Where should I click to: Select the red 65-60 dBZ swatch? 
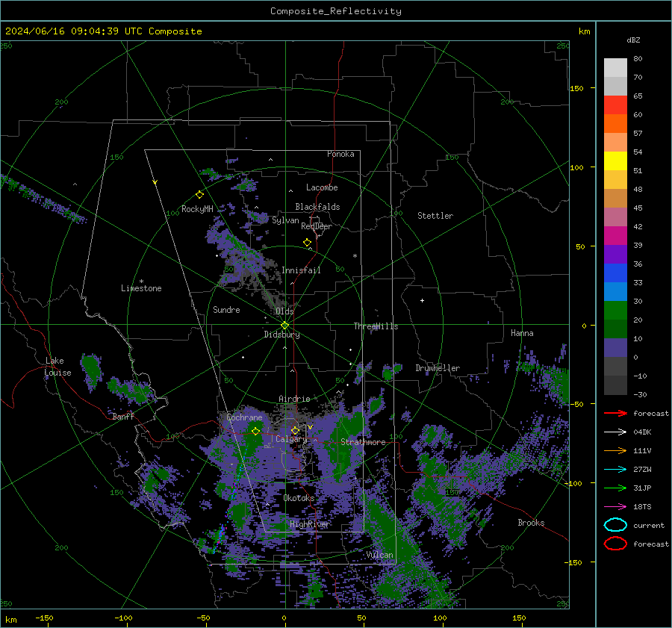tap(615, 105)
